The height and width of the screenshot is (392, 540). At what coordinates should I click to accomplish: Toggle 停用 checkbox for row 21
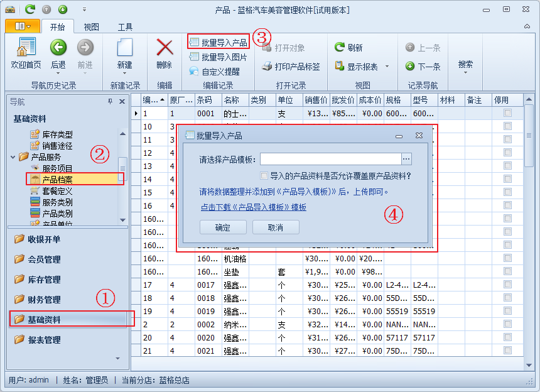(507, 351)
